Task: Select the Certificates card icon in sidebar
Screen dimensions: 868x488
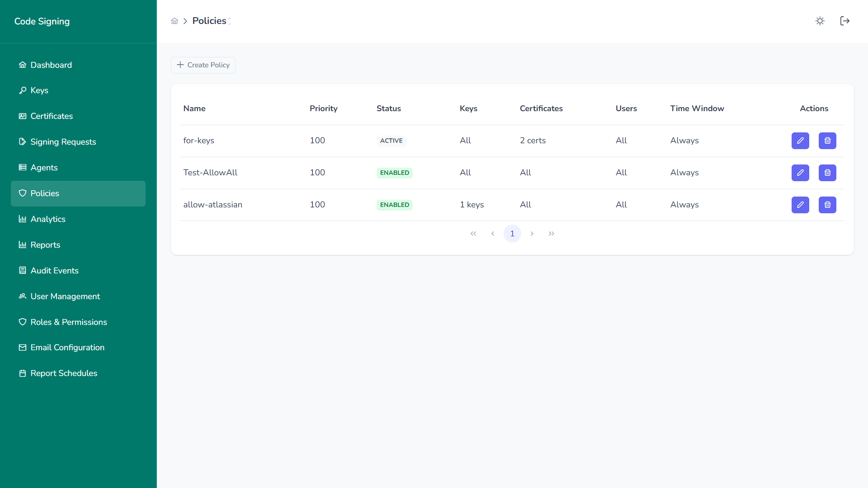Action: click(22, 116)
